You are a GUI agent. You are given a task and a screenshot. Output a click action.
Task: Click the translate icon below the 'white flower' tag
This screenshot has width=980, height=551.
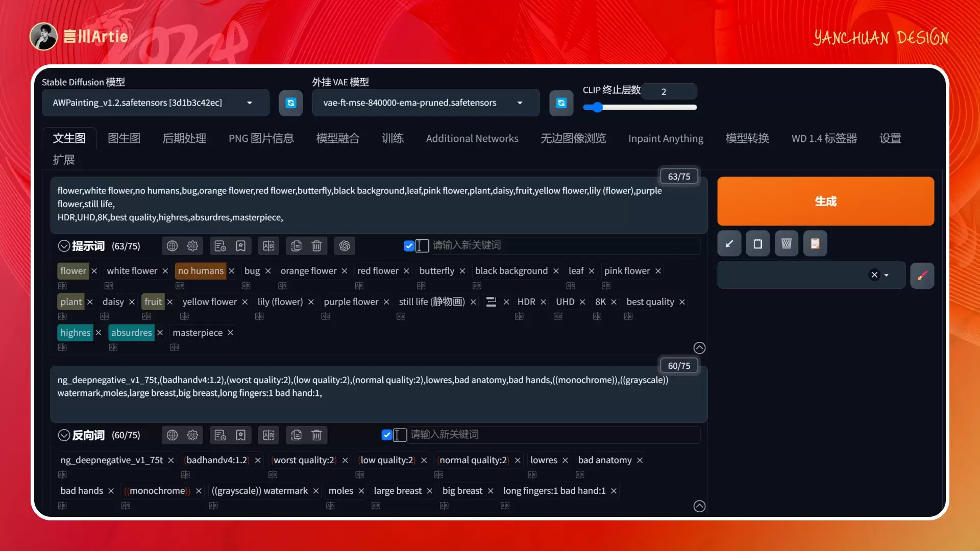pyautogui.click(x=109, y=286)
